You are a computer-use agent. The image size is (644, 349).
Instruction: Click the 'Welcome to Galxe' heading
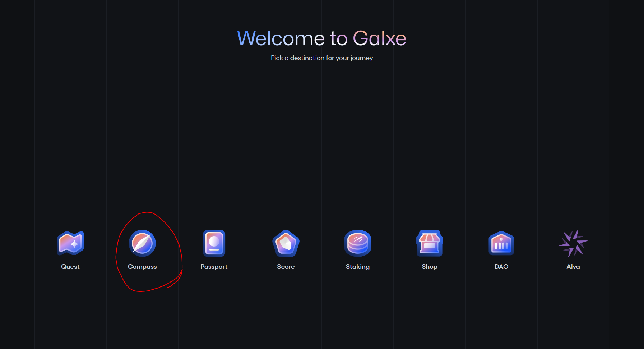322,38
